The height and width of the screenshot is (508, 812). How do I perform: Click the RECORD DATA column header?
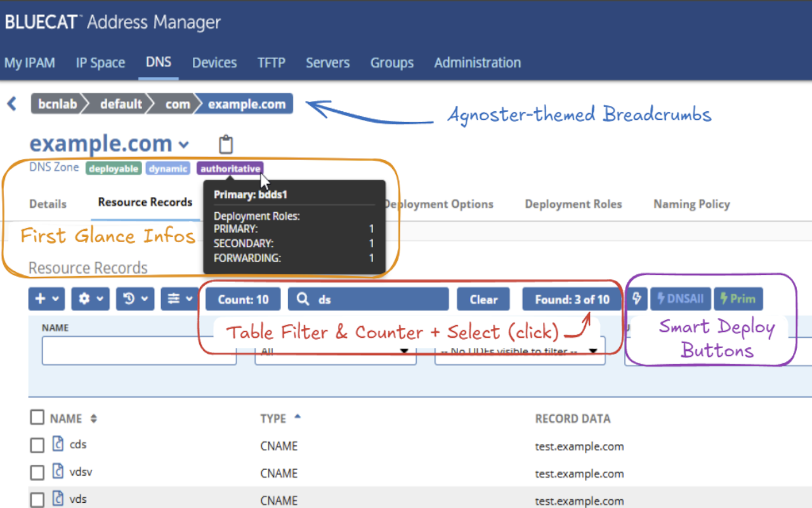point(573,418)
